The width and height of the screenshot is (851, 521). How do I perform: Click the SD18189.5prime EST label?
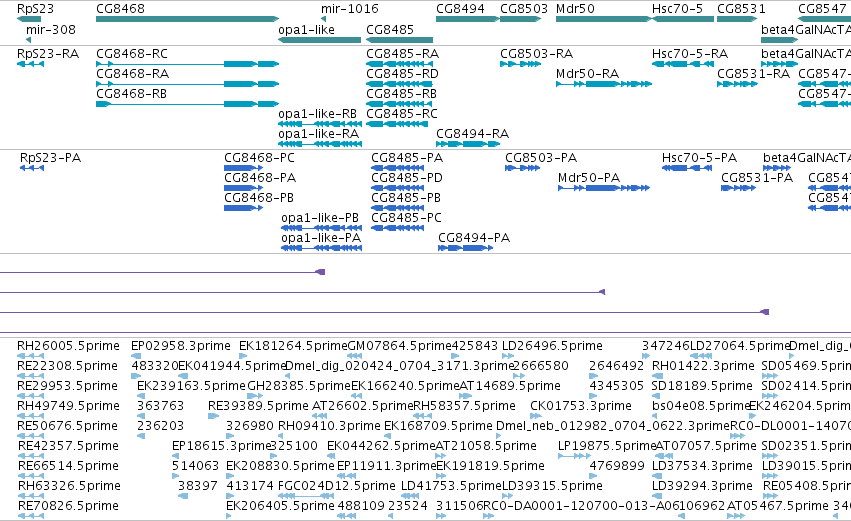(x=702, y=386)
